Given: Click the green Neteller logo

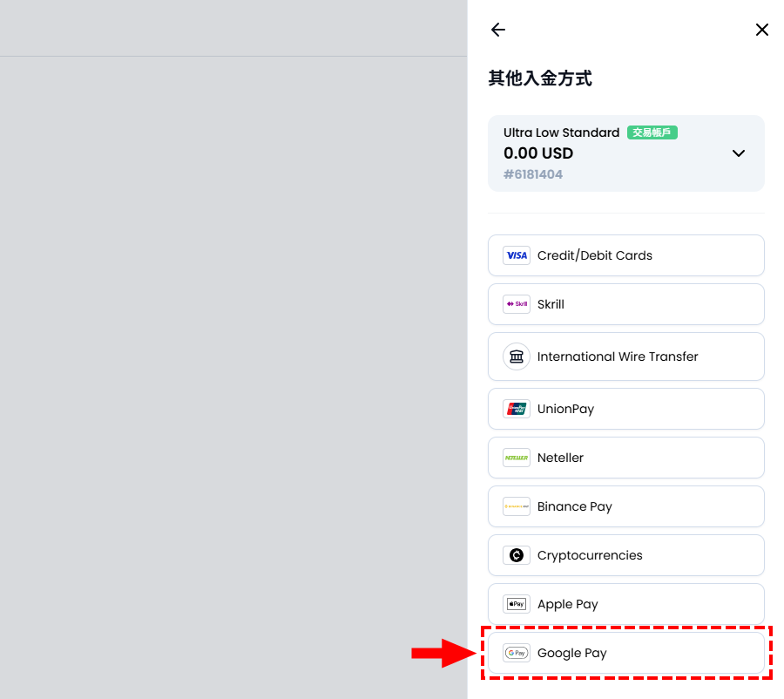Looking at the screenshot, I should 517,458.
